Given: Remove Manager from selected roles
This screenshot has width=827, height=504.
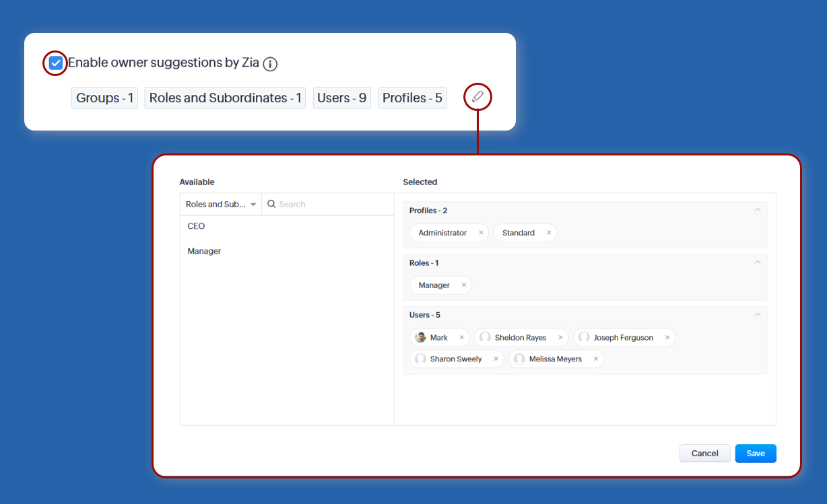Looking at the screenshot, I should [464, 285].
